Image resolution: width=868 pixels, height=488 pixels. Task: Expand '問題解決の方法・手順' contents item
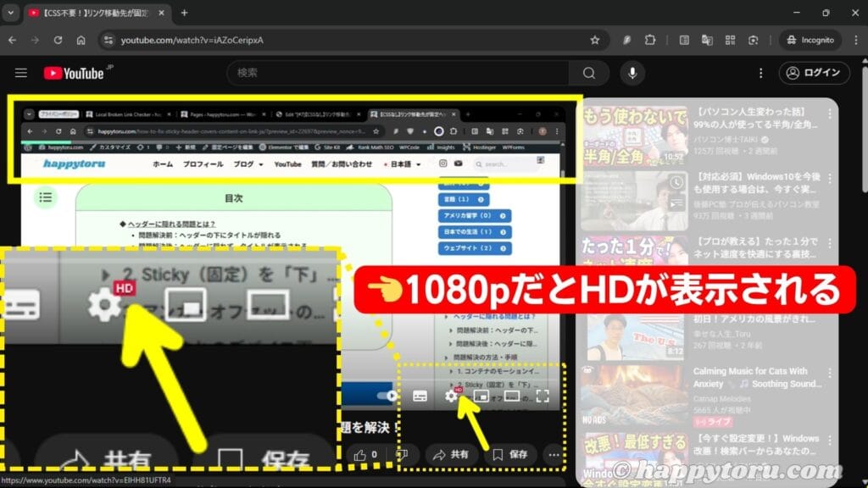446,358
